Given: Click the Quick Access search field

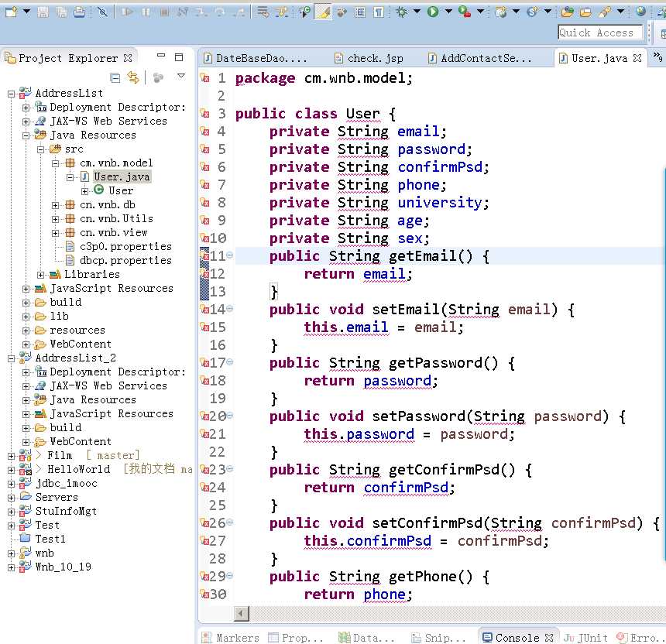Looking at the screenshot, I should [600, 33].
